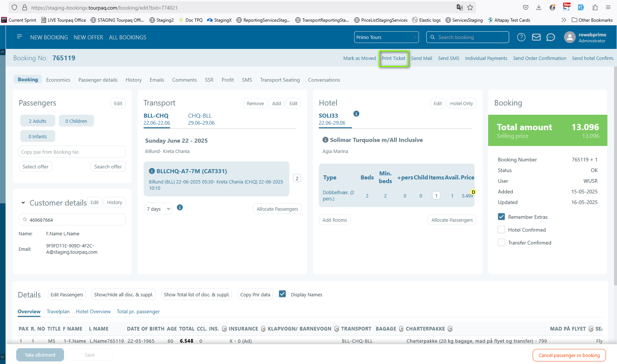The height and width of the screenshot is (364, 617).
Task: Tick the Transfer Confirmed checkbox
Action: click(501, 243)
